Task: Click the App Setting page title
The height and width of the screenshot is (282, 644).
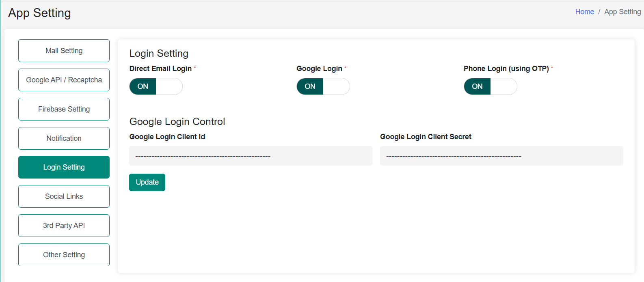Action: (39, 13)
